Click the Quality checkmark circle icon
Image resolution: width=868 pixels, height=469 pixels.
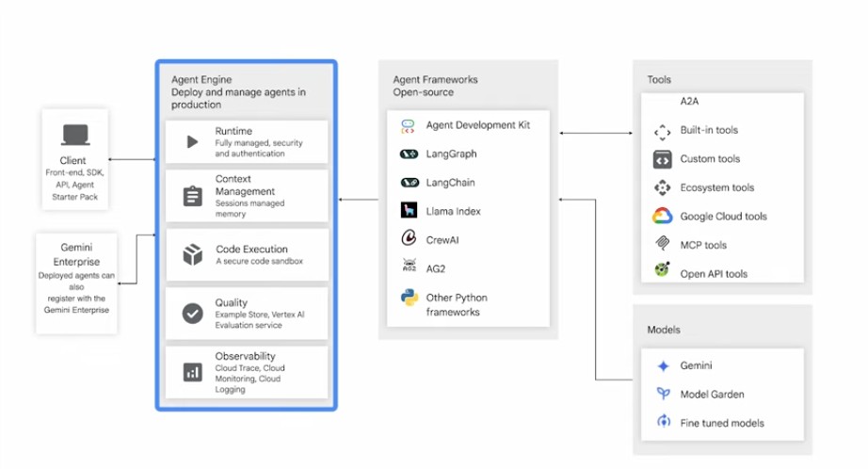tap(192, 314)
